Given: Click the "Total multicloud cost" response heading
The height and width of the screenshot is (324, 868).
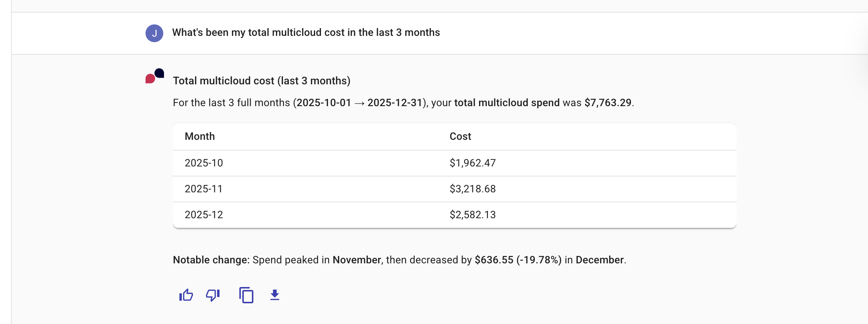Looking at the screenshot, I should point(262,81).
